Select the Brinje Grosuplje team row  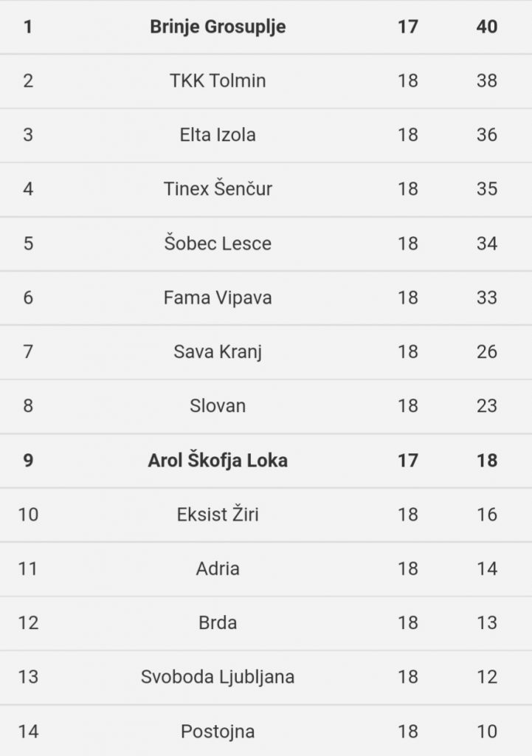266,27
